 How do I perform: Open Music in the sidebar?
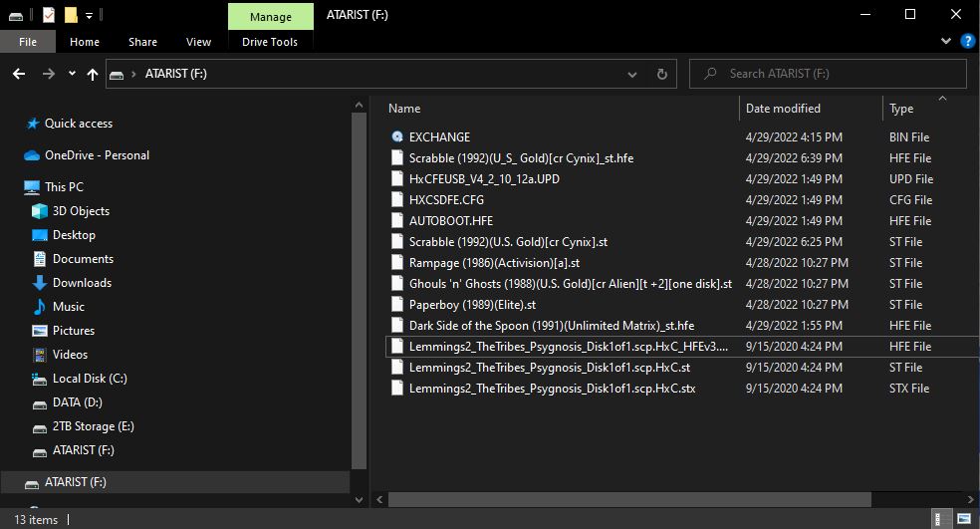tap(68, 307)
